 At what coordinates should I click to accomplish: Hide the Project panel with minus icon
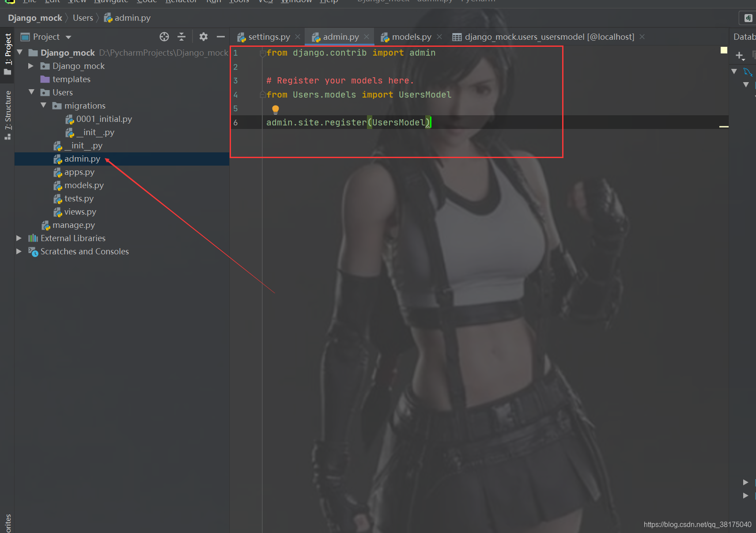[x=221, y=37]
